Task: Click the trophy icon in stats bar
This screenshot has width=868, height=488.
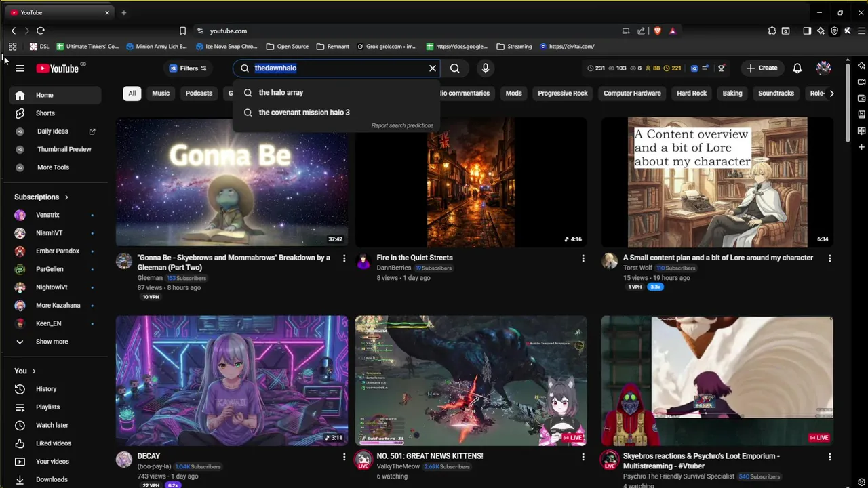Action: coord(722,68)
